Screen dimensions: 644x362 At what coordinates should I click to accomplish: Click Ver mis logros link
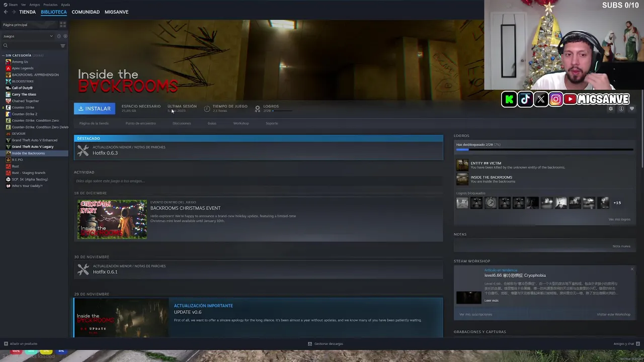[x=619, y=219]
